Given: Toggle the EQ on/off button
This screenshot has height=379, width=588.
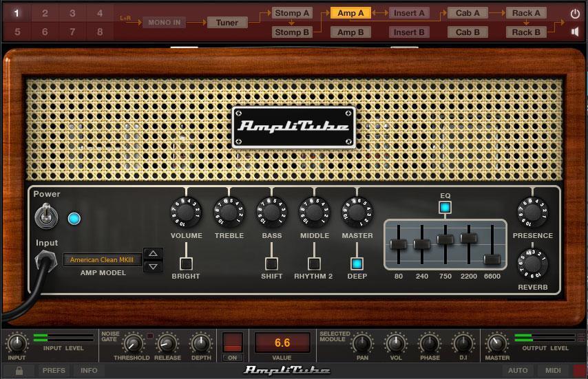Looking at the screenshot, I should (445, 207).
